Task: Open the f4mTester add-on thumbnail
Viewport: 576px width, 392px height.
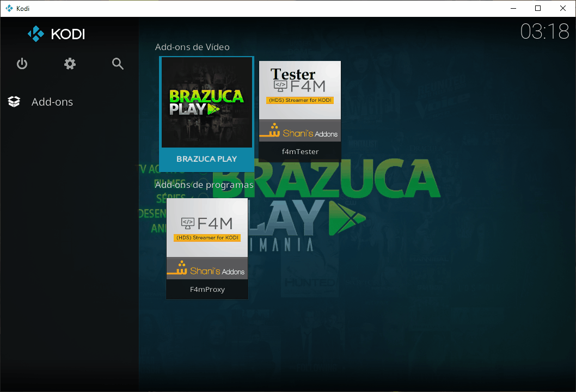Action: click(x=300, y=101)
